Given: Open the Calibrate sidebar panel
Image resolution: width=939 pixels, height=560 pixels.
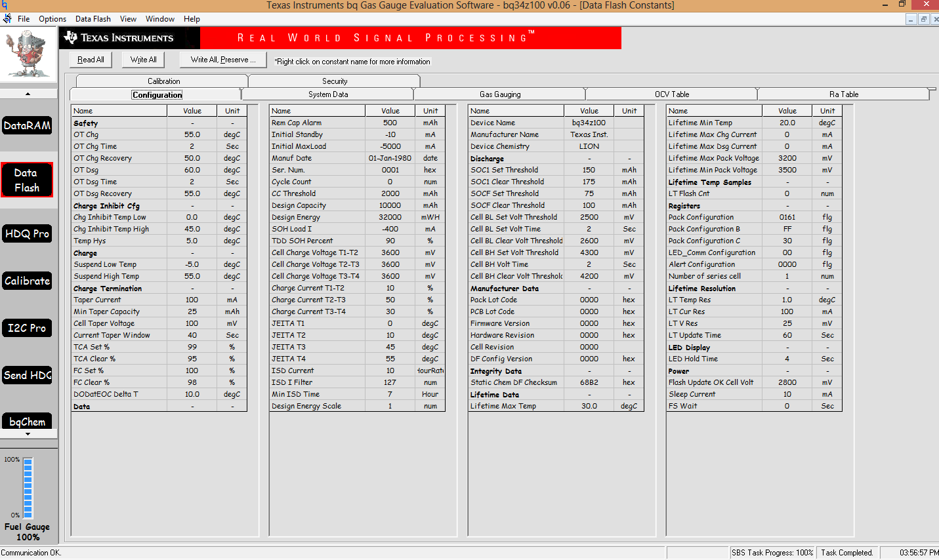Looking at the screenshot, I should (27, 281).
